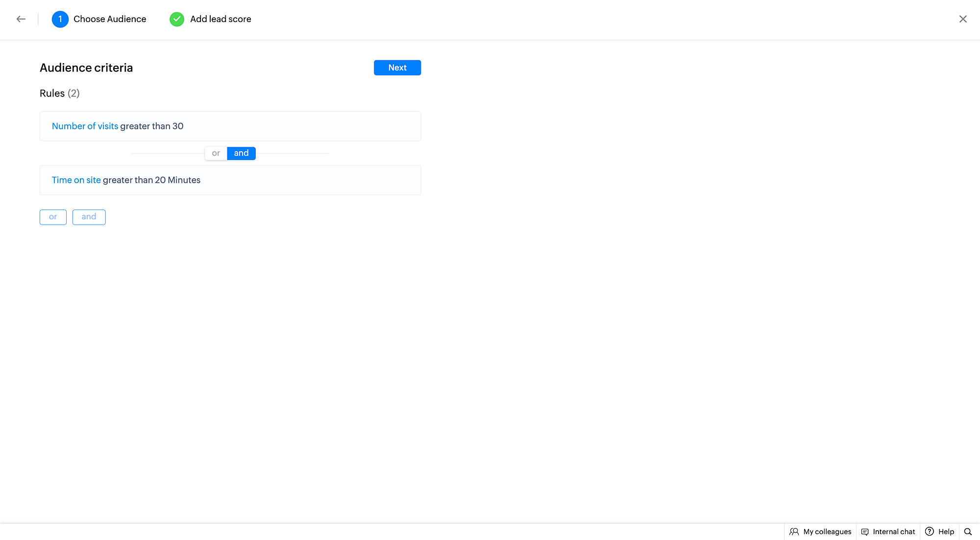Close the audience wizard with X

coord(962,19)
